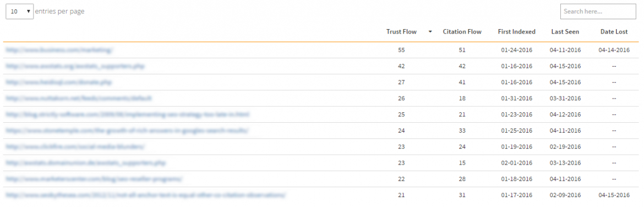The image size is (644, 207).
Task: Sort table by Trust Flow header
Action: 401,31
